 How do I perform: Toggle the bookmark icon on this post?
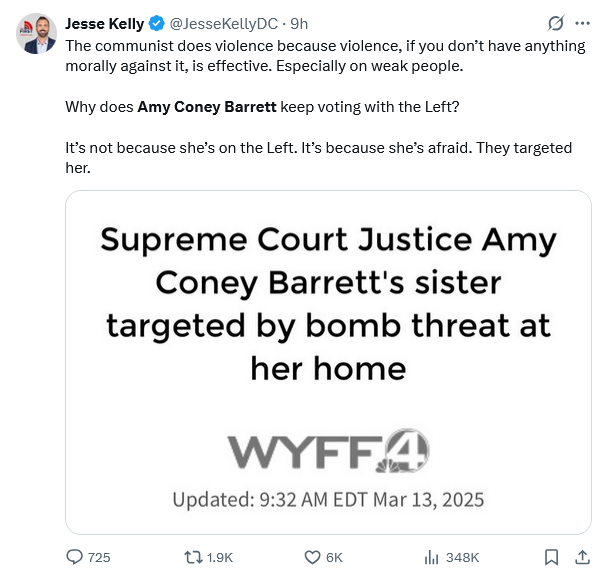552,557
